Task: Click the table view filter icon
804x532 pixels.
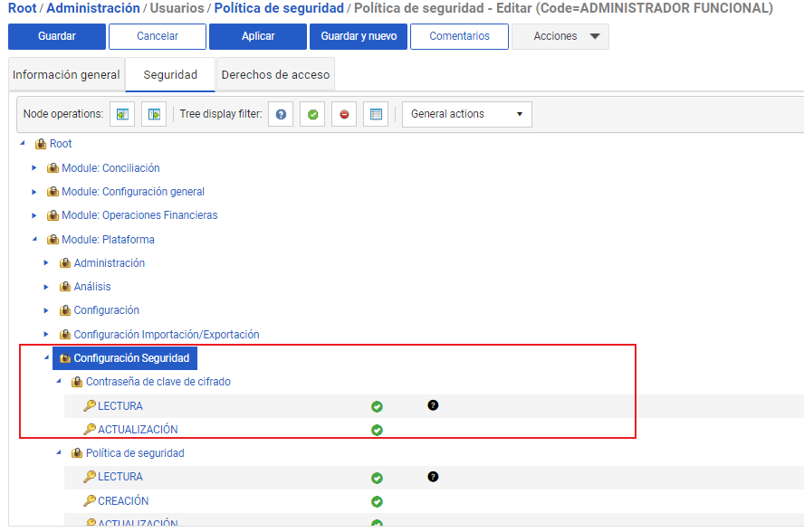Action: tap(376, 115)
